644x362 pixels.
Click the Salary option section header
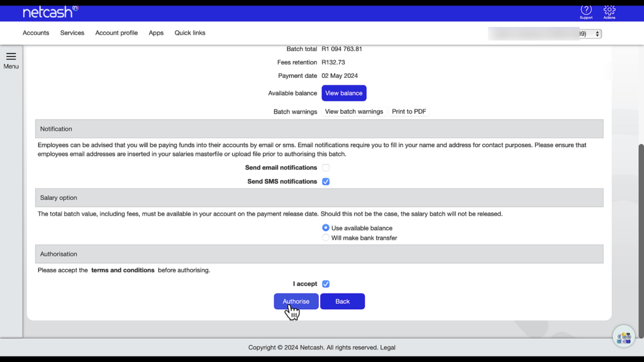[319, 198]
